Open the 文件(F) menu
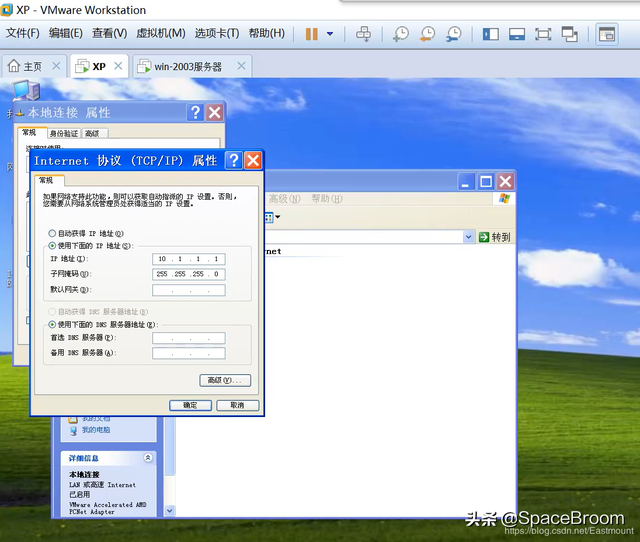This screenshot has height=542, width=640. [22, 33]
